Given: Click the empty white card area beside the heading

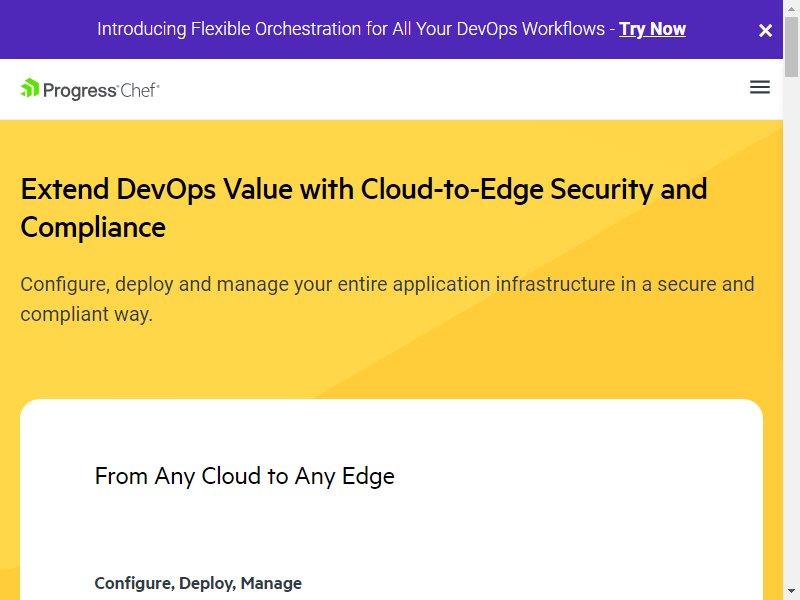Looking at the screenshot, I should [577, 476].
